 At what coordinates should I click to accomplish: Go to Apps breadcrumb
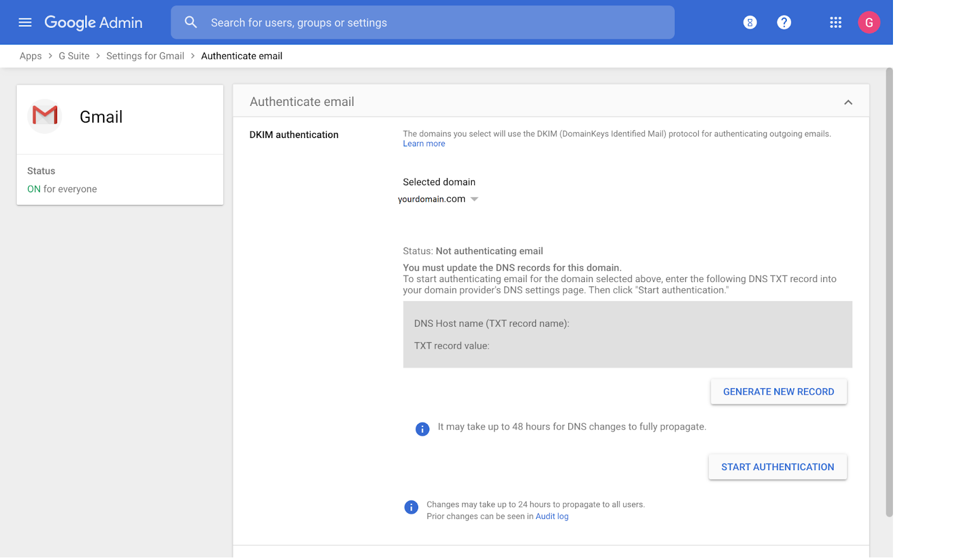(x=30, y=56)
